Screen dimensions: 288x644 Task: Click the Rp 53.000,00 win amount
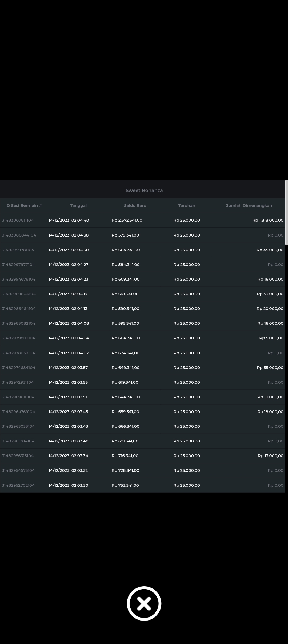click(x=270, y=294)
